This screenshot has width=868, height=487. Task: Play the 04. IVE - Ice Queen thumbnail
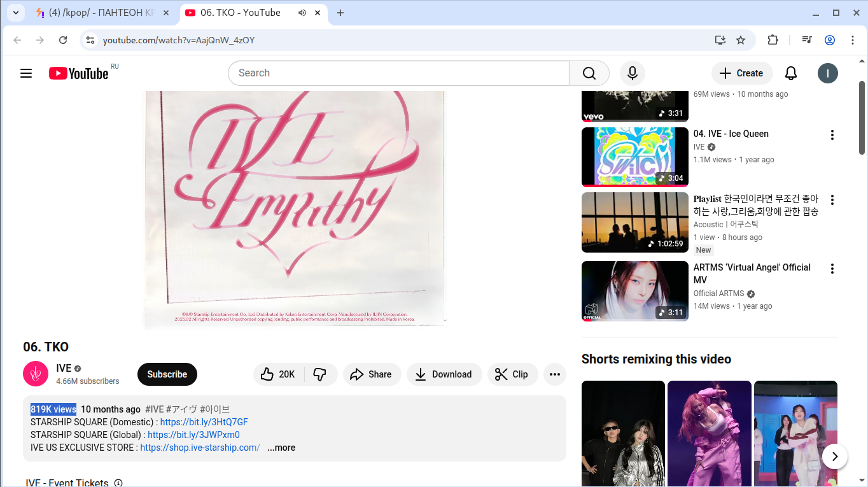[635, 157]
